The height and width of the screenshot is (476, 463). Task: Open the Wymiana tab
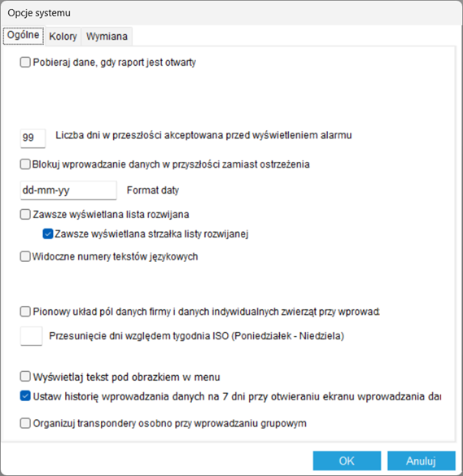[107, 37]
